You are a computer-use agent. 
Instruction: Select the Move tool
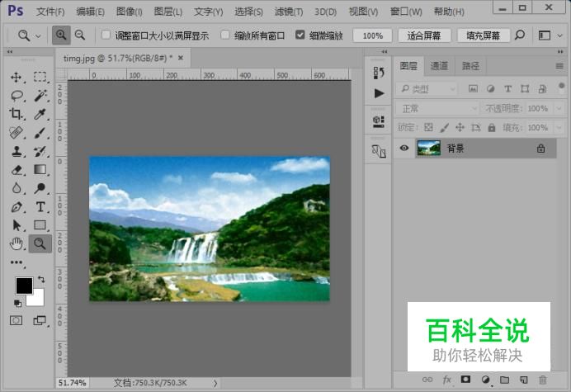click(17, 78)
